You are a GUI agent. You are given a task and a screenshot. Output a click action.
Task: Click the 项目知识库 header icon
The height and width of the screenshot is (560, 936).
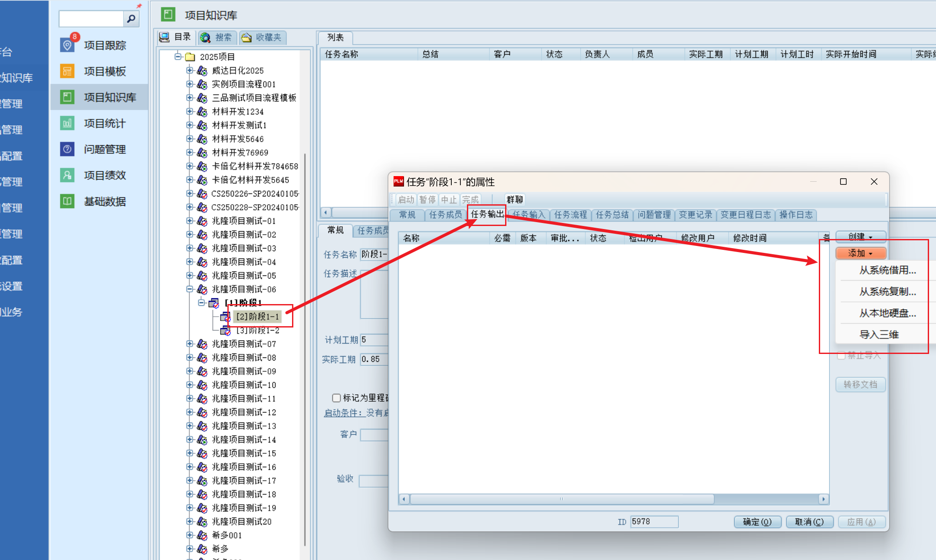(168, 14)
